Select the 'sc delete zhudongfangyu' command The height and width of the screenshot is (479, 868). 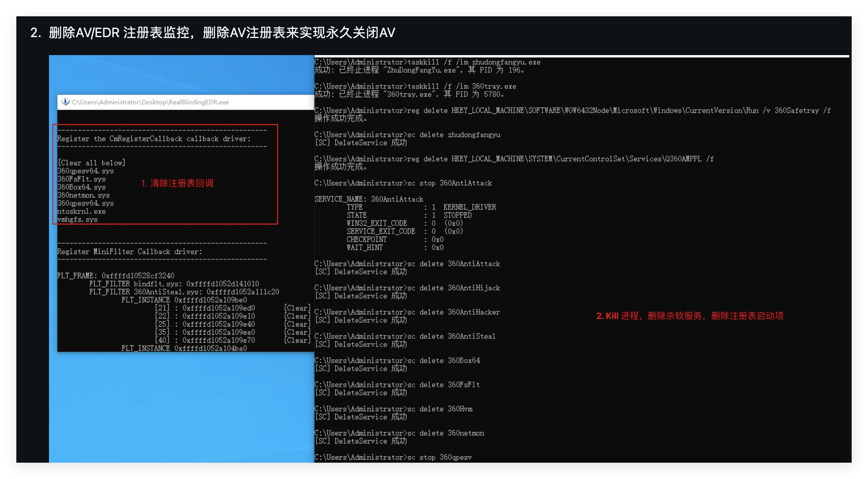(x=454, y=135)
